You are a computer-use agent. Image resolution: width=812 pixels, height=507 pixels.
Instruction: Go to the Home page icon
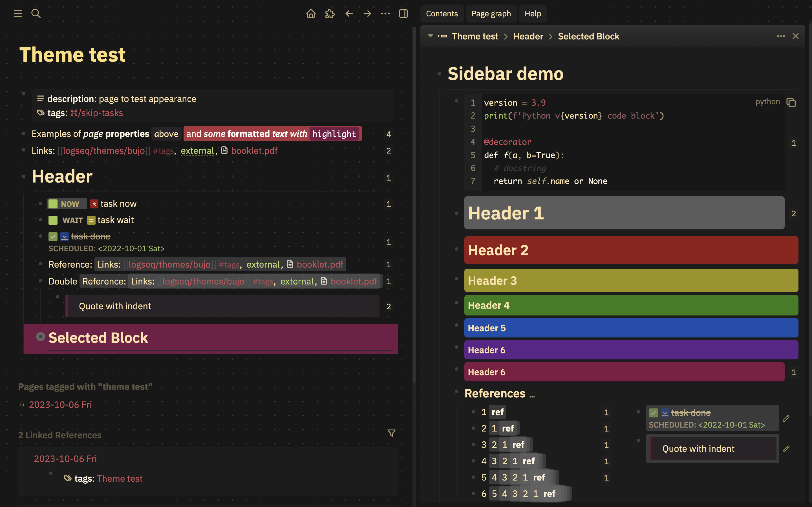tap(311, 14)
